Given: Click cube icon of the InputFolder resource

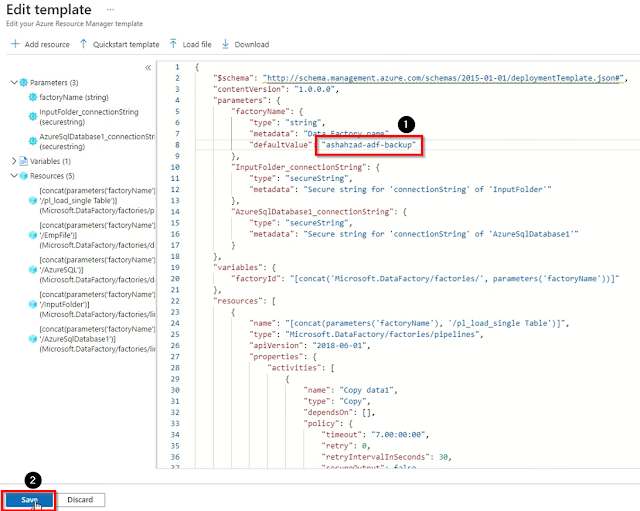Looking at the screenshot, I should tap(33, 304).
